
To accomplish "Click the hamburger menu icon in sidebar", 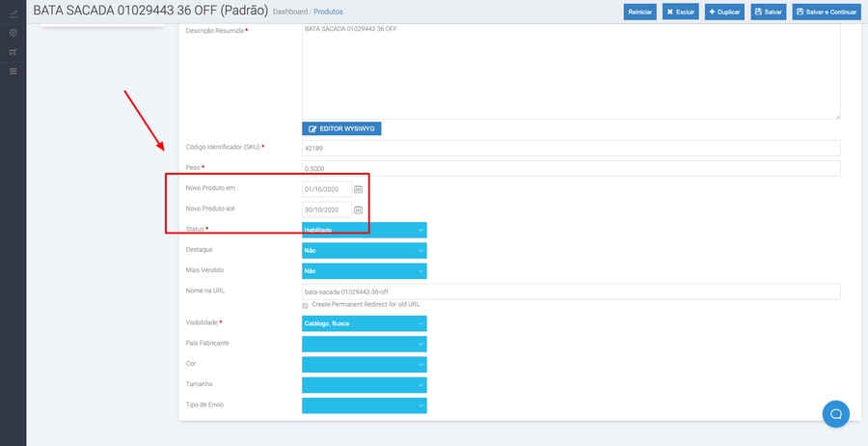I will click(13, 71).
